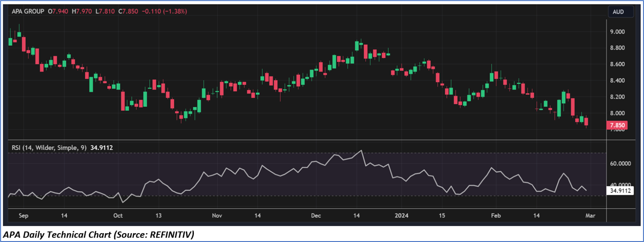Click the APA GROUP symbol title

[27, 12]
